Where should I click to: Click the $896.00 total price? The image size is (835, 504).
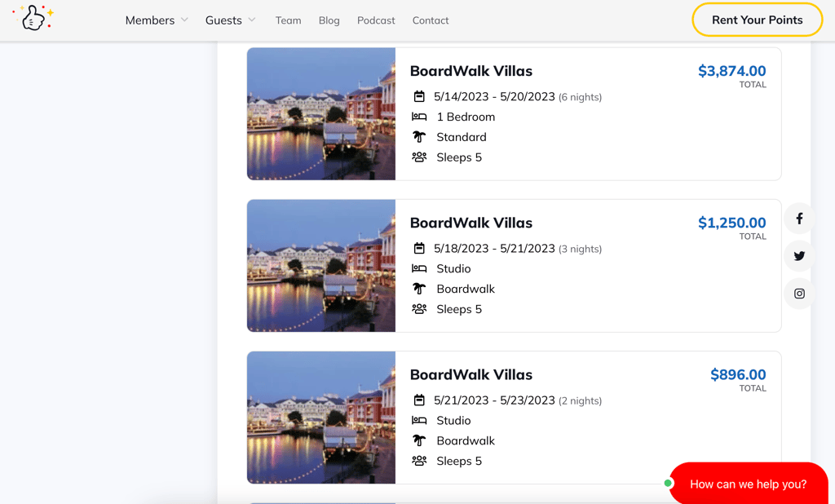(738, 375)
